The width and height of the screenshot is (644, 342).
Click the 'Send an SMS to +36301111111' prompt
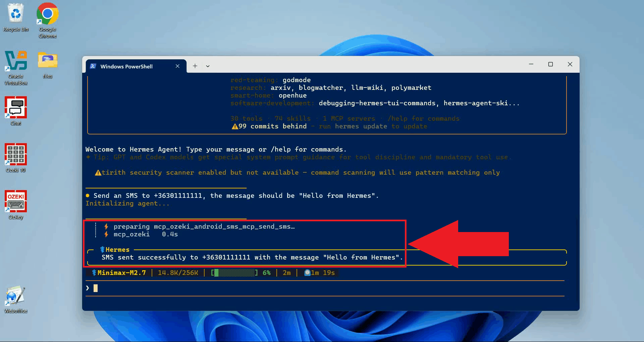(236, 195)
